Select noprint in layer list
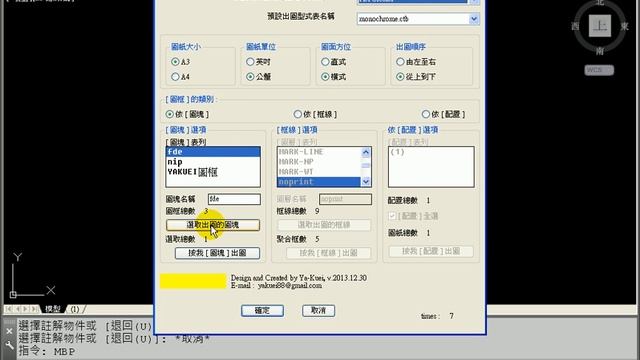The height and width of the screenshot is (360, 640). click(319, 182)
